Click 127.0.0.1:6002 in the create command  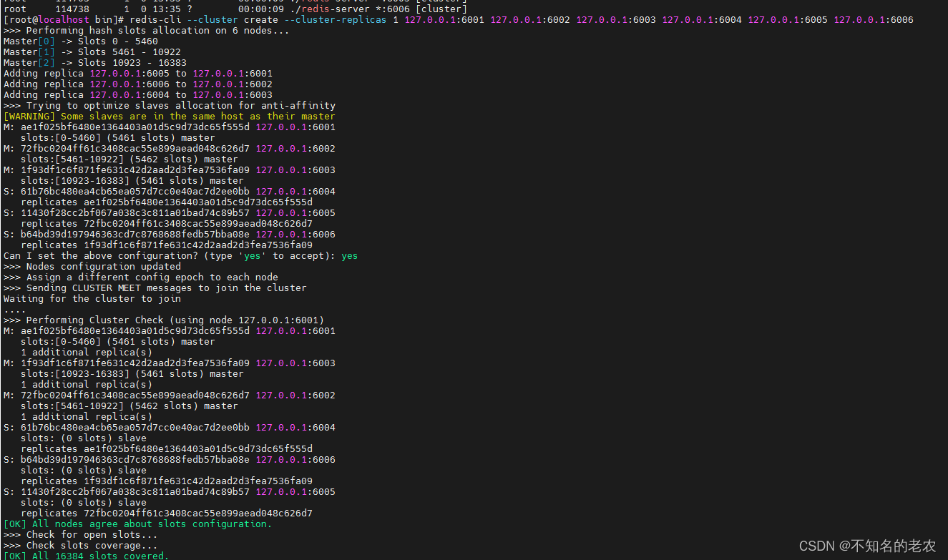pyautogui.click(x=530, y=20)
